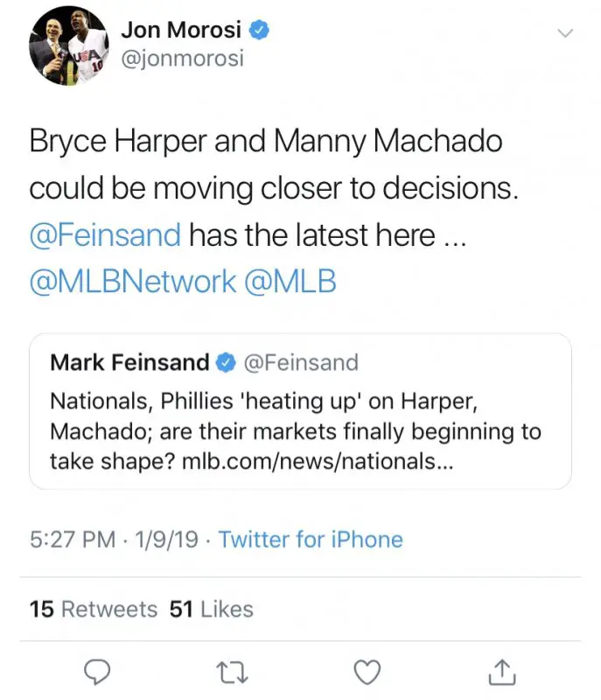Click the Mark Feinsand name in quote
The width and height of the screenshot is (601, 700).
click(x=129, y=362)
